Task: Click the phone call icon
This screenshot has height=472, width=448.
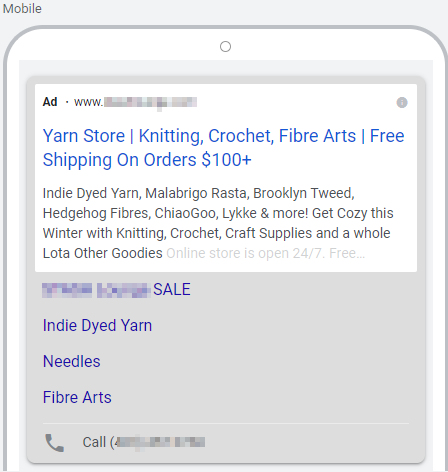Action: click(55, 443)
